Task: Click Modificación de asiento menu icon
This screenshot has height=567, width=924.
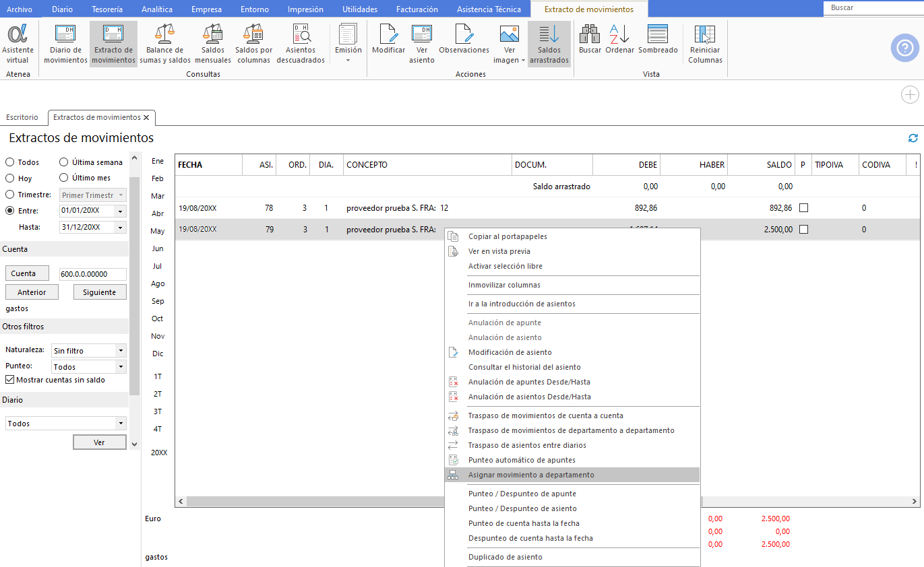Action: (454, 352)
